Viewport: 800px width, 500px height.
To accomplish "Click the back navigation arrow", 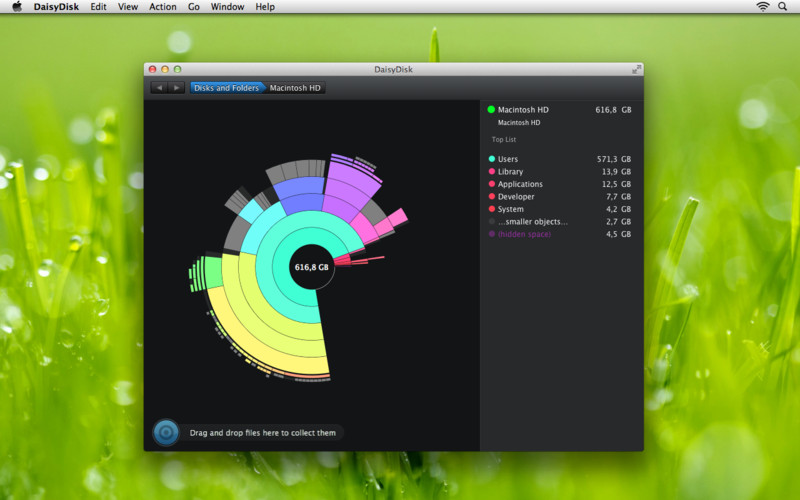I will (160, 88).
